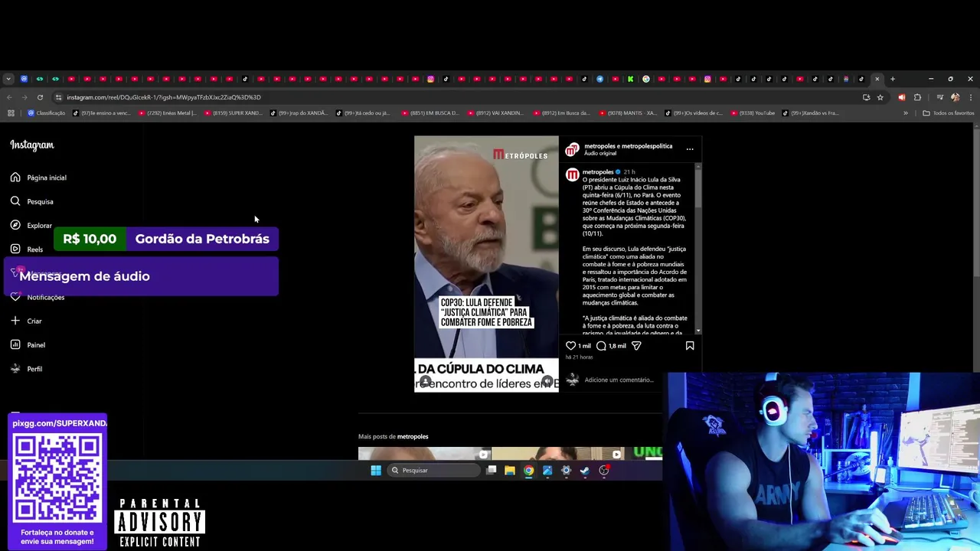
Task: Click the Lula reel video
Action: point(486,264)
